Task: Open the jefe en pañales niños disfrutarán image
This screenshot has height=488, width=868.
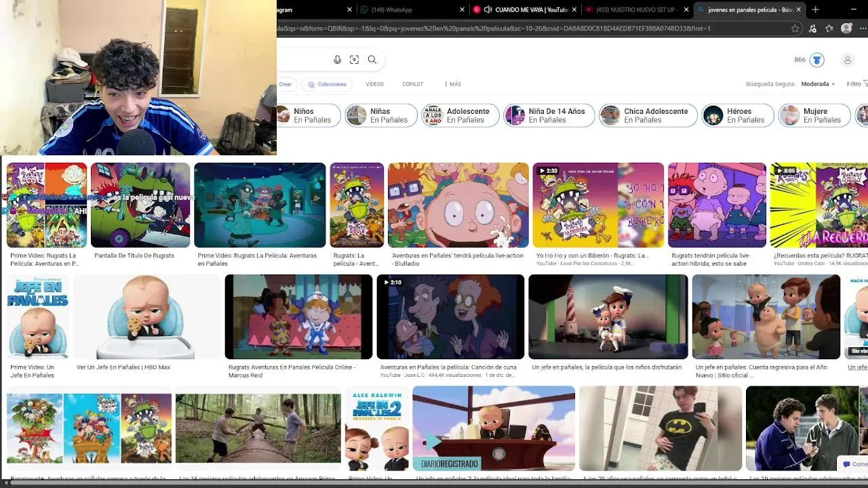Action: coord(608,317)
